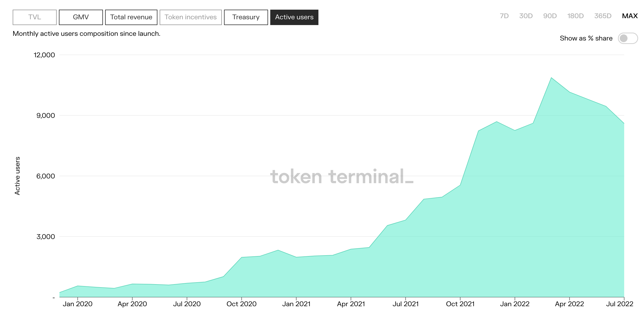Select the Active users tab
The width and height of the screenshot is (644, 315).
coord(294,17)
